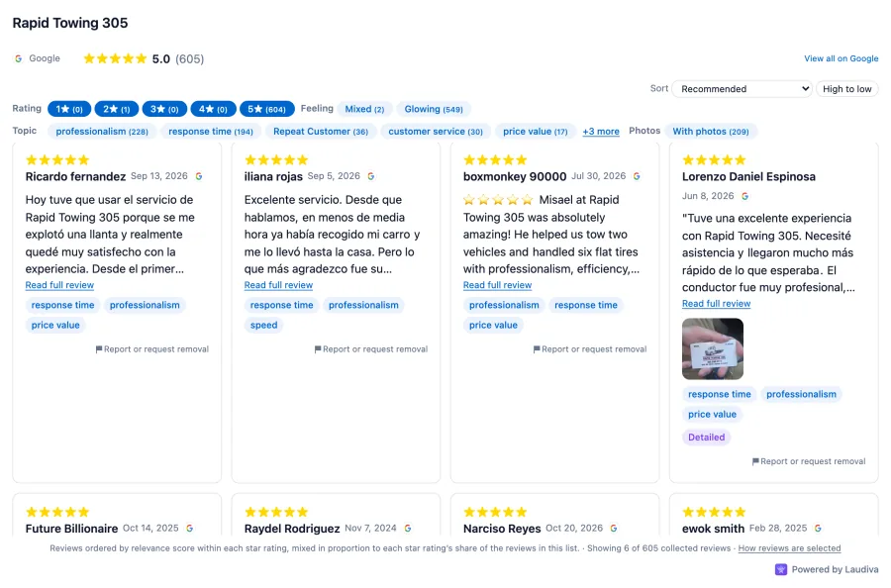
Task: Read full review by iliana rojas
Action: tap(278, 285)
